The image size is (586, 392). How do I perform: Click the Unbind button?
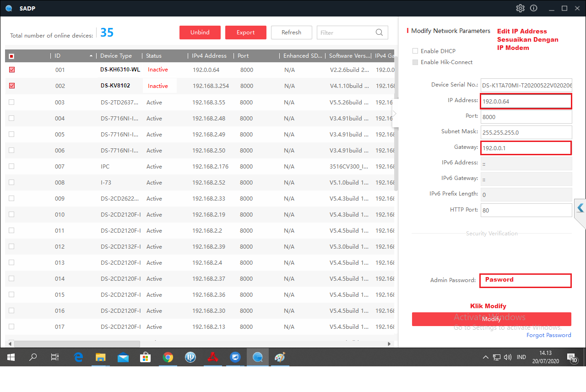click(200, 33)
